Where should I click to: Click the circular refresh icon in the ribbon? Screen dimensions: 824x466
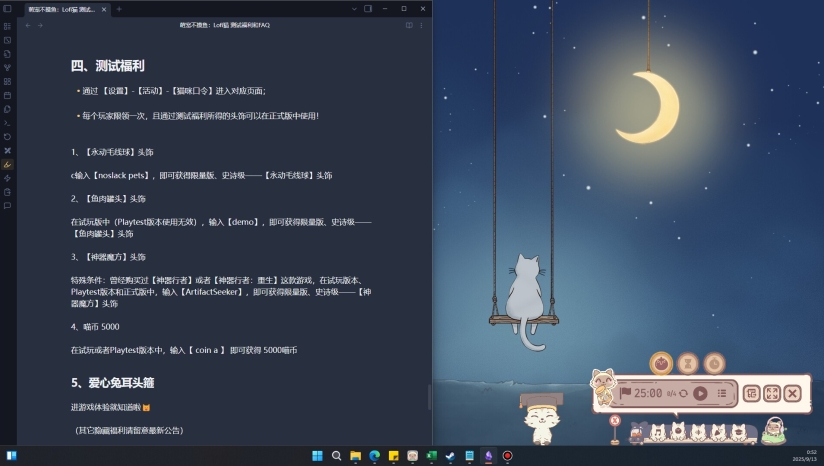point(7,137)
